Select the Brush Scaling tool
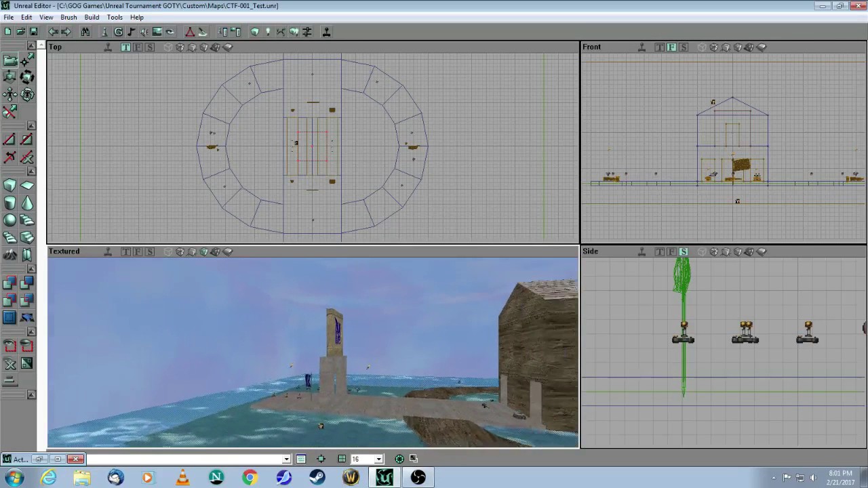Viewport: 868px width, 488px height. 10,77
